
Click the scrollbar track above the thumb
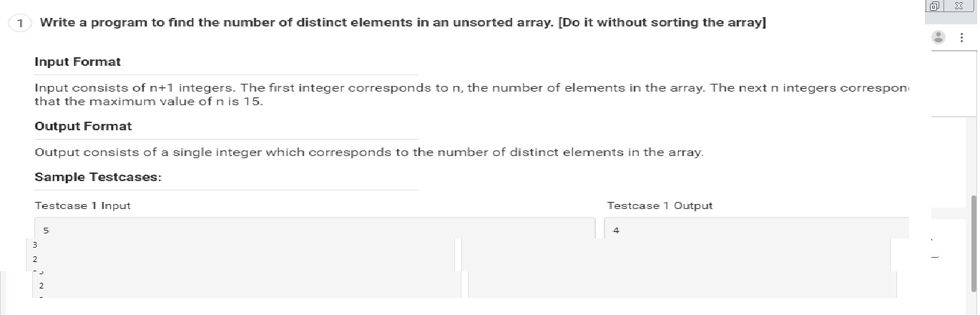click(973, 107)
